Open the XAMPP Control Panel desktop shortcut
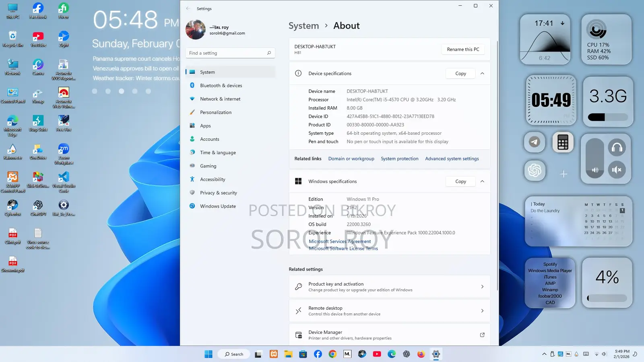644x362 pixels. click(x=12, y=182)
